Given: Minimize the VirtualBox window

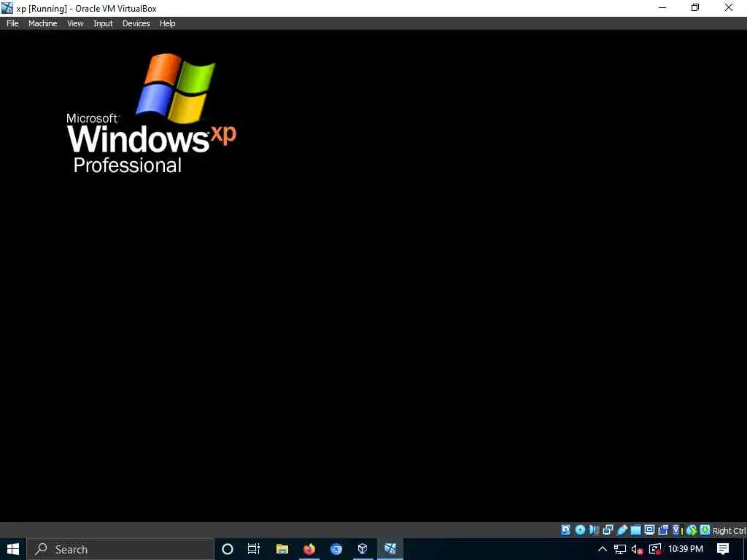Looking at the screenshot, I should pos(662,8).
